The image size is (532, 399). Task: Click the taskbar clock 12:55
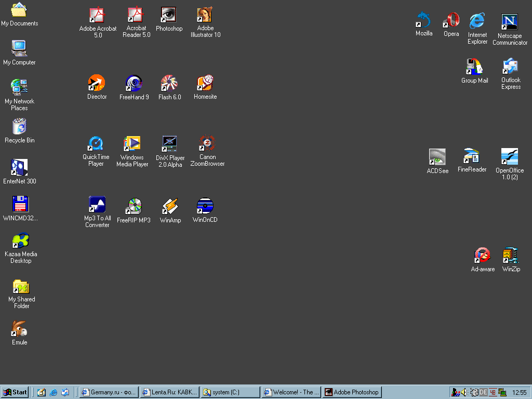519,393
